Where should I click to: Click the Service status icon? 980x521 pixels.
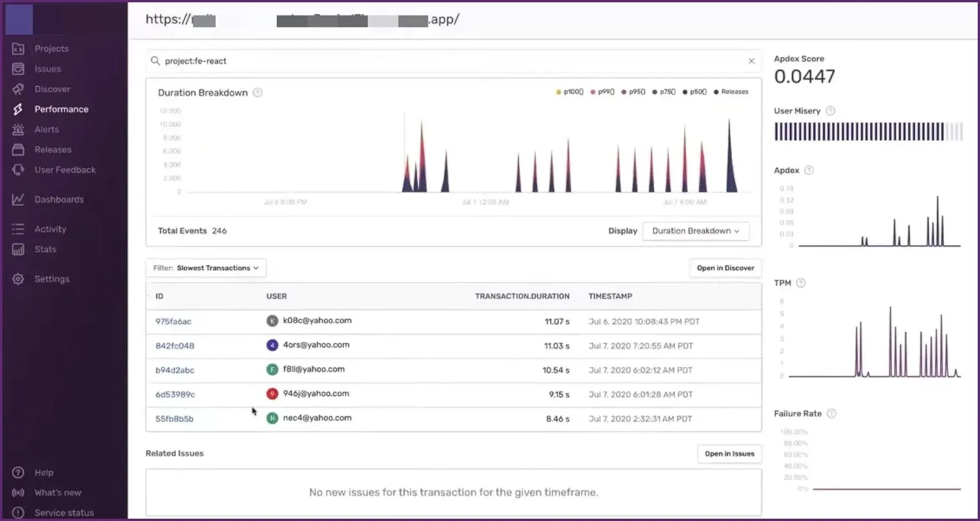[18, 513]
